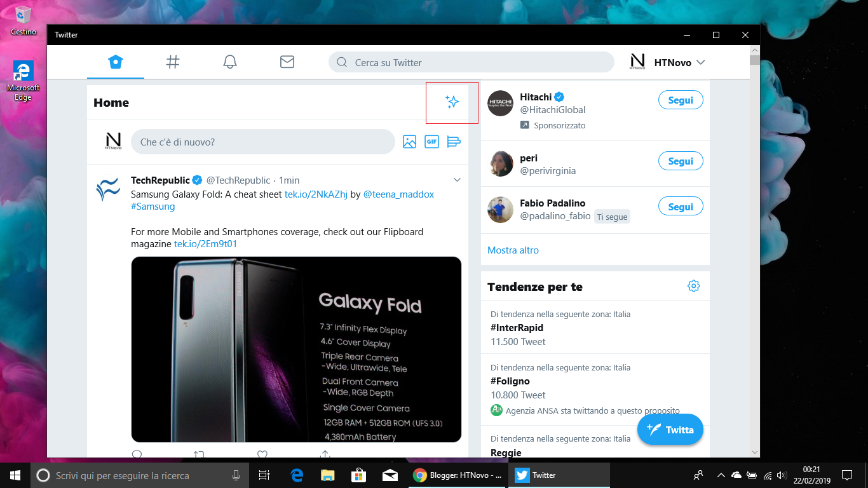
Task: Expand hidden icons in the system tray
Action: pos(721,475)
